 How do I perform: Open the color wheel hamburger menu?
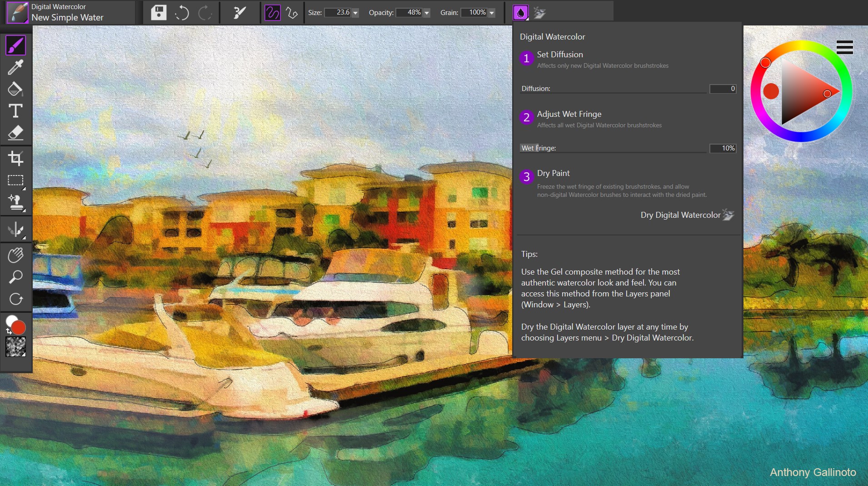(844, 47)
